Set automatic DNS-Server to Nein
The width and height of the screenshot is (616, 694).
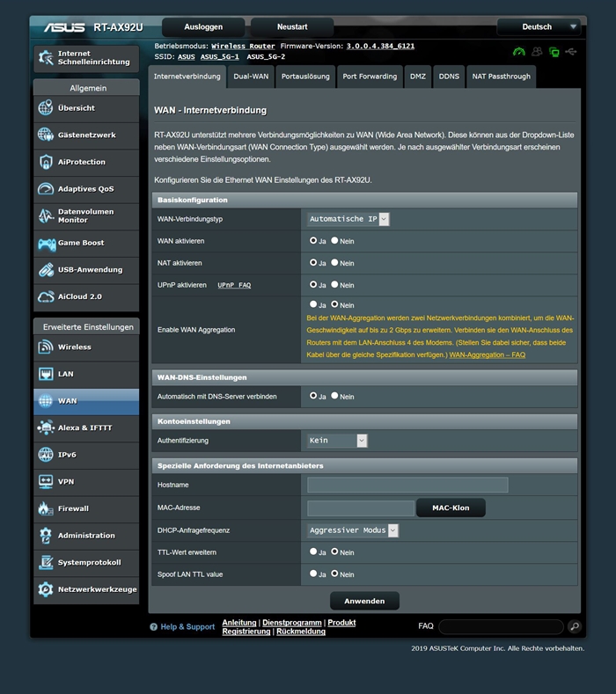pos(334,396)
